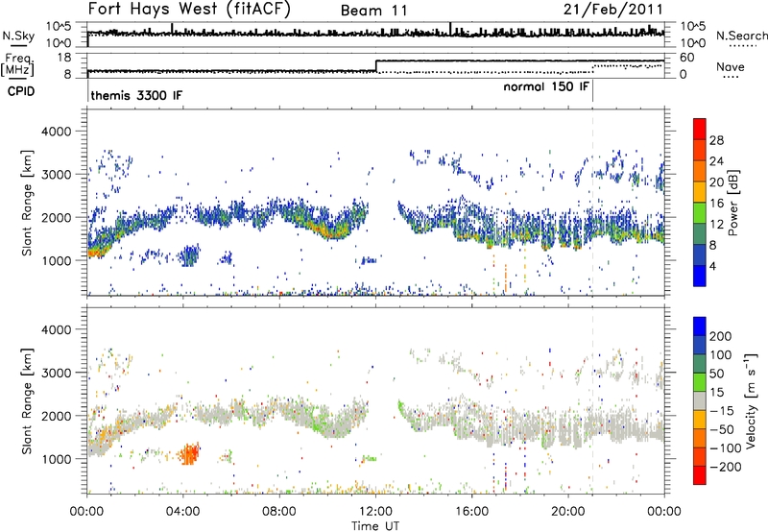Click the power colorbar value '16'
768x532 pixels.
[x=716, y=204]
